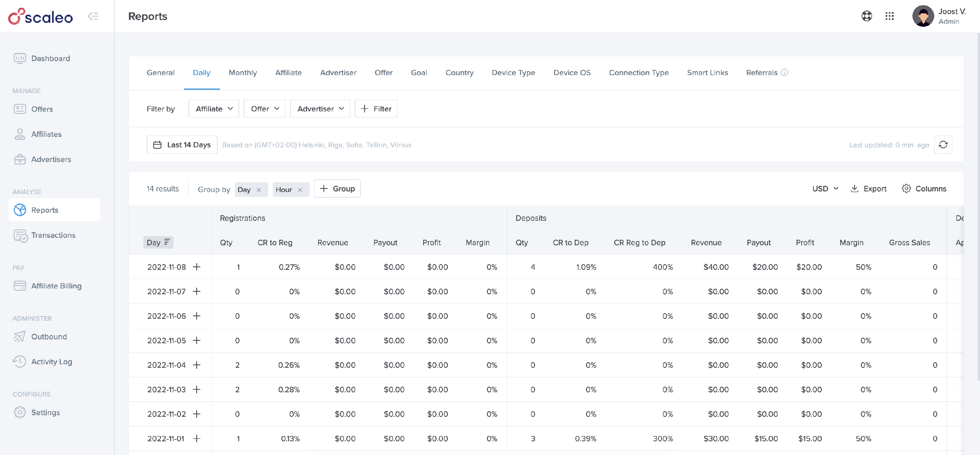Open the USD currency dropdown
The height and width of the screenshot is (455, 980).
coord(825,189)
